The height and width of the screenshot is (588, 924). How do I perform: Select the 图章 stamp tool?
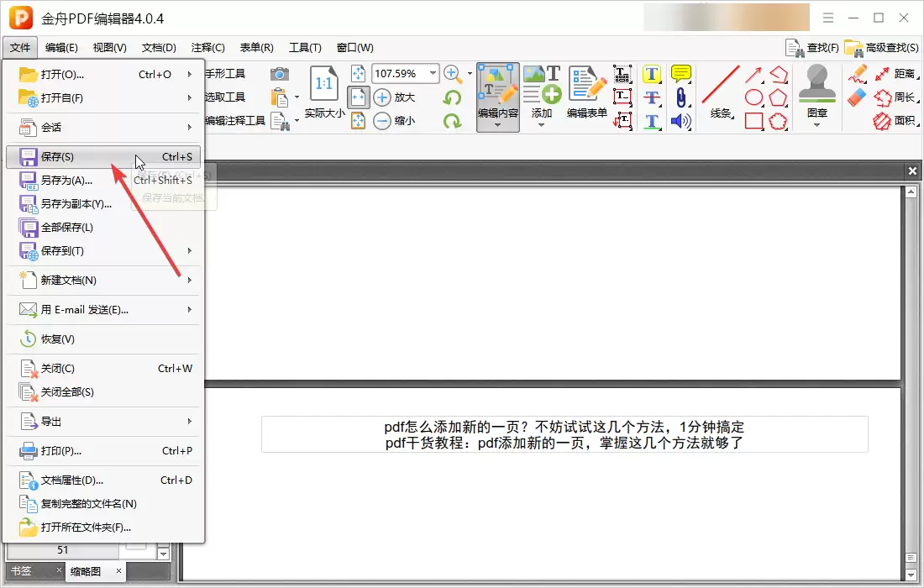pos(815,92)
